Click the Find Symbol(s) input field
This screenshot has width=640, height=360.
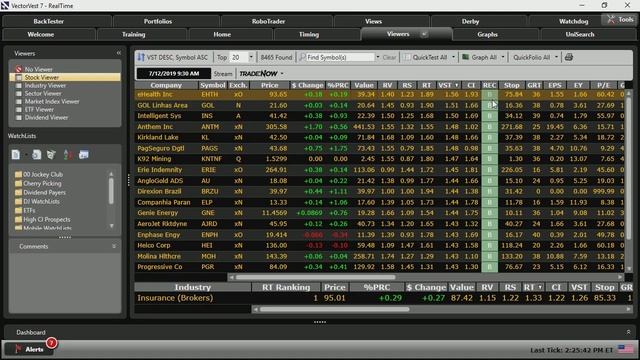pyautogui.click(x=340, y=58)
